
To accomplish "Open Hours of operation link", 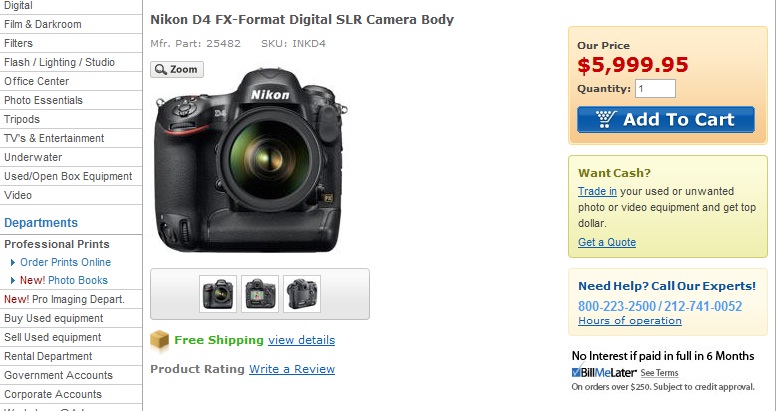I will pyautogui.click(x=630, y=320).
